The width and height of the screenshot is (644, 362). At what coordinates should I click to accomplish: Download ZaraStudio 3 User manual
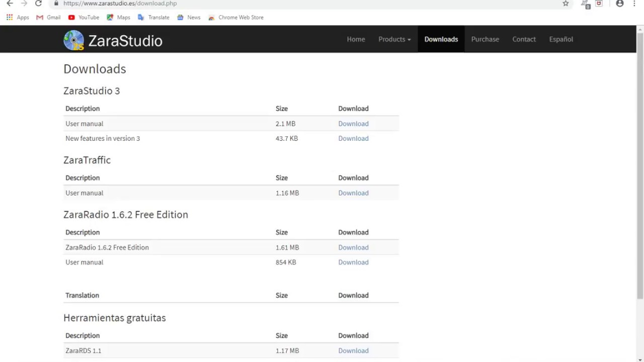coord(353,124)
